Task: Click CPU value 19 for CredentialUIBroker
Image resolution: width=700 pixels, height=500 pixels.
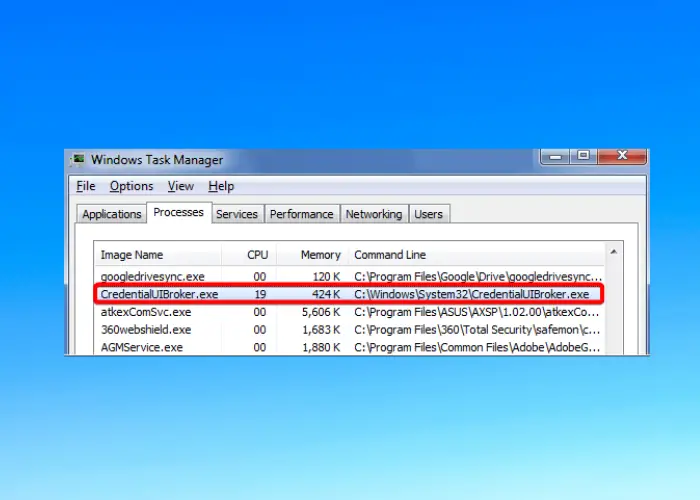Action: pyautogui.click(x=260, y=294)
